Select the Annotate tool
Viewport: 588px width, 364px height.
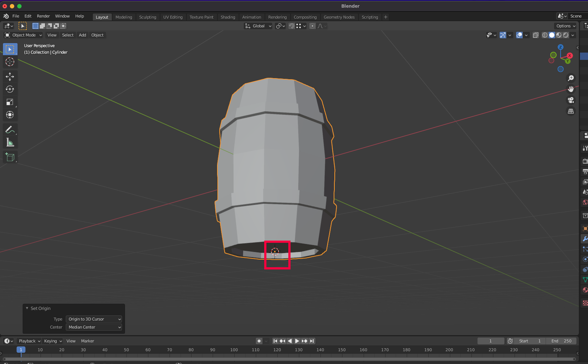(x=10, y=130)
